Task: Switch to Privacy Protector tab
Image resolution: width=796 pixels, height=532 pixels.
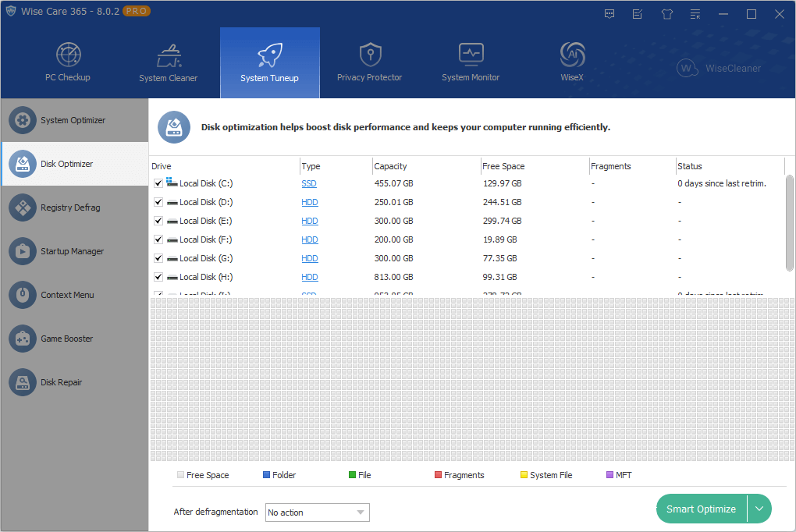Action: [370, 62]
